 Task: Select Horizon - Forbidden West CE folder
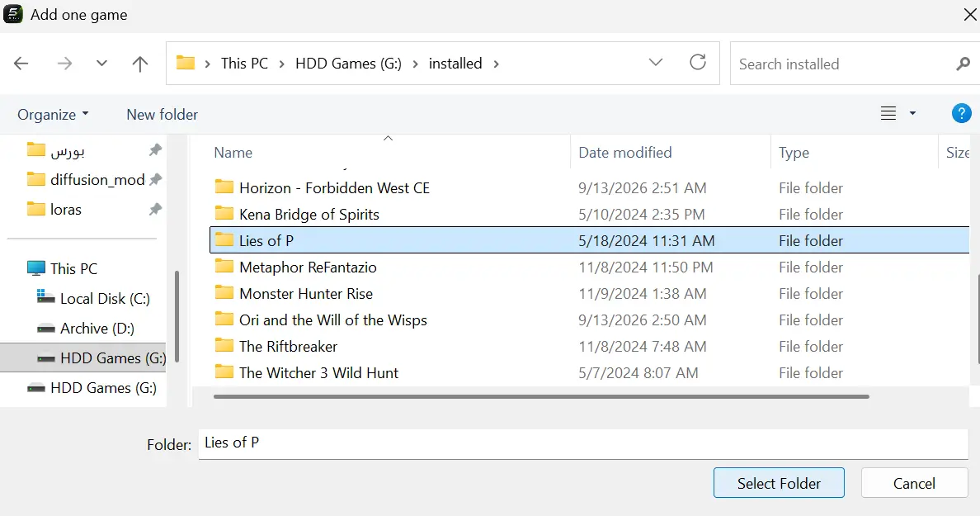(589, 187)
